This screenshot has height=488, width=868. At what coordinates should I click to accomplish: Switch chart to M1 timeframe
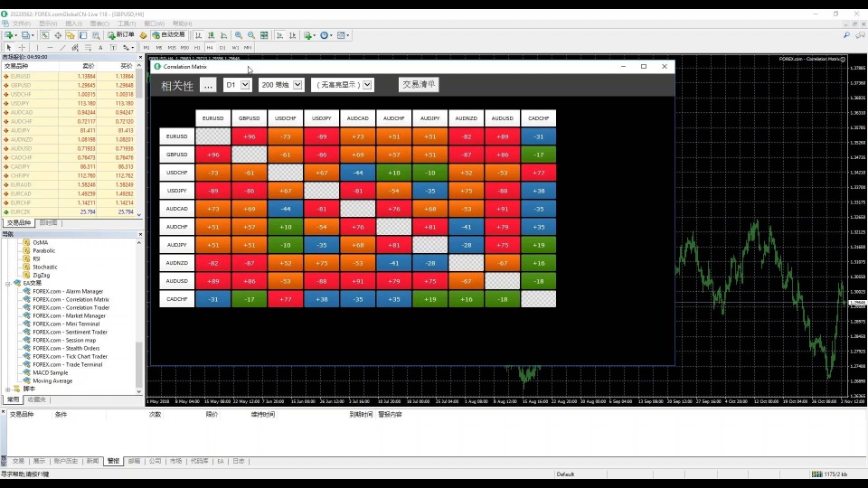(x=146, y=47)
